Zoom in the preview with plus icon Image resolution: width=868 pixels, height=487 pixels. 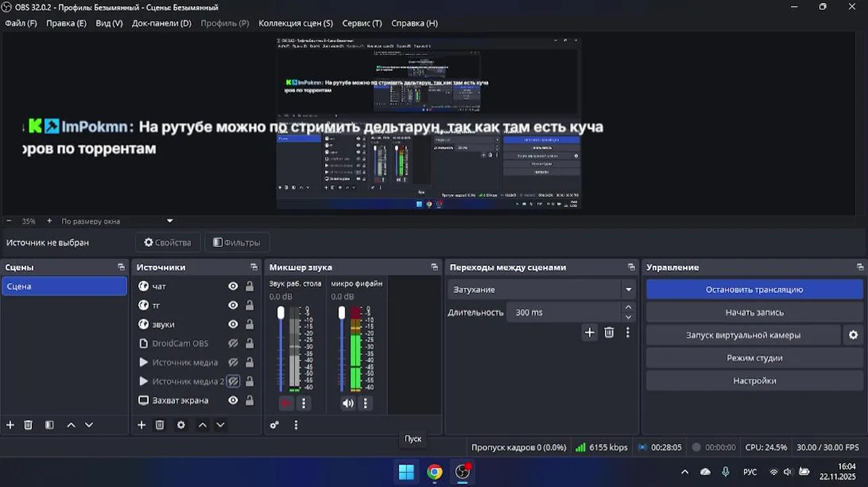(x=49, y=221)
